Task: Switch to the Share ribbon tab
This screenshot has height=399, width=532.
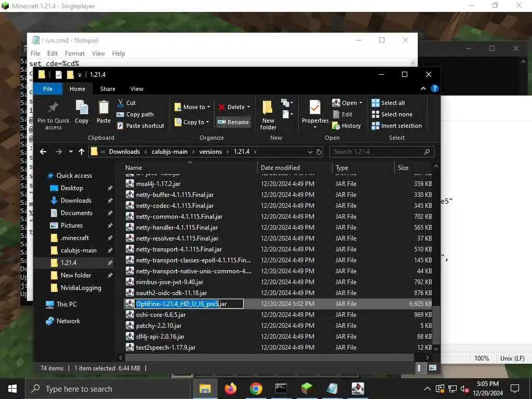Action: click(x=108, y=88)
